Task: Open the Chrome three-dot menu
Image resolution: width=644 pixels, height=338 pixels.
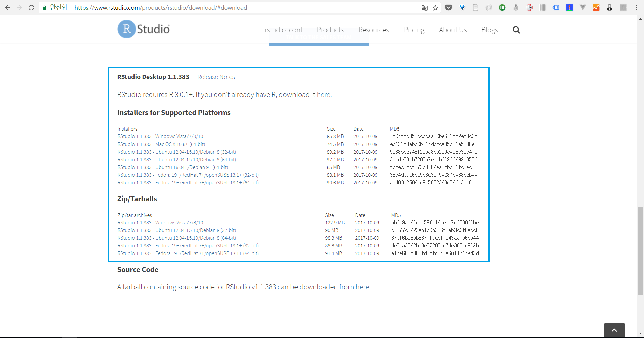Action: point(637,7)
